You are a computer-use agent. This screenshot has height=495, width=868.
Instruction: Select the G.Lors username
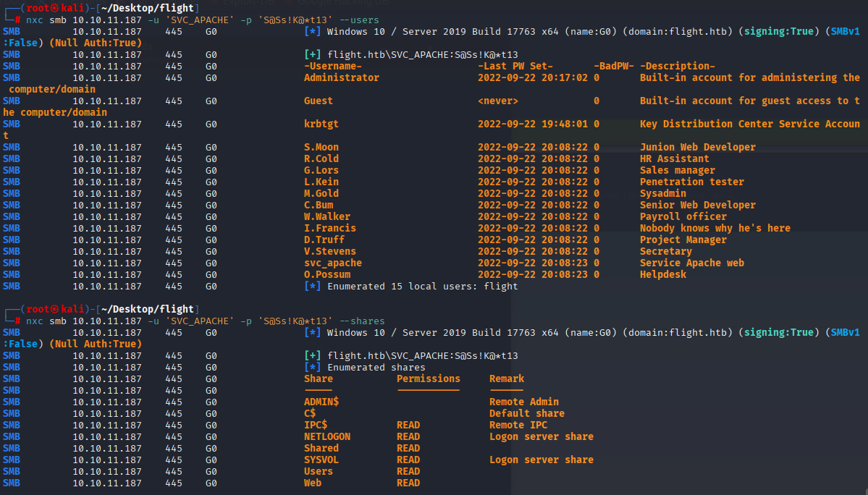pyautogui.click(x=321, y=171)
